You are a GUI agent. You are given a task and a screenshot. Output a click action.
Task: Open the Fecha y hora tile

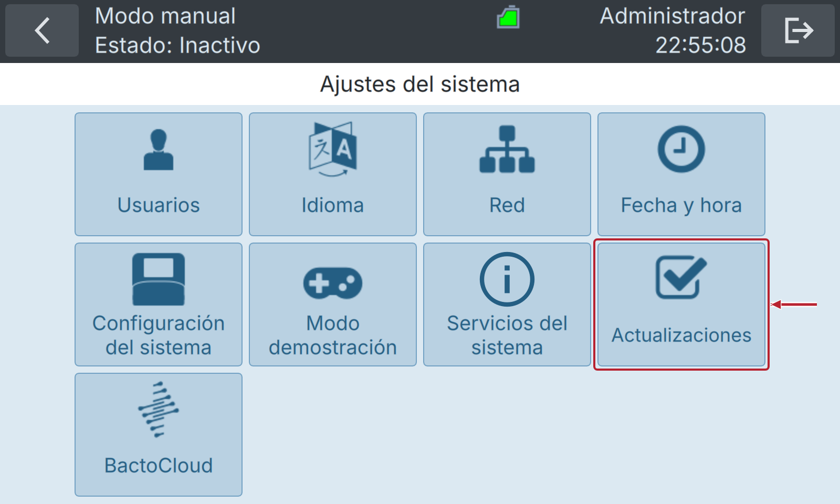[681, 174]
